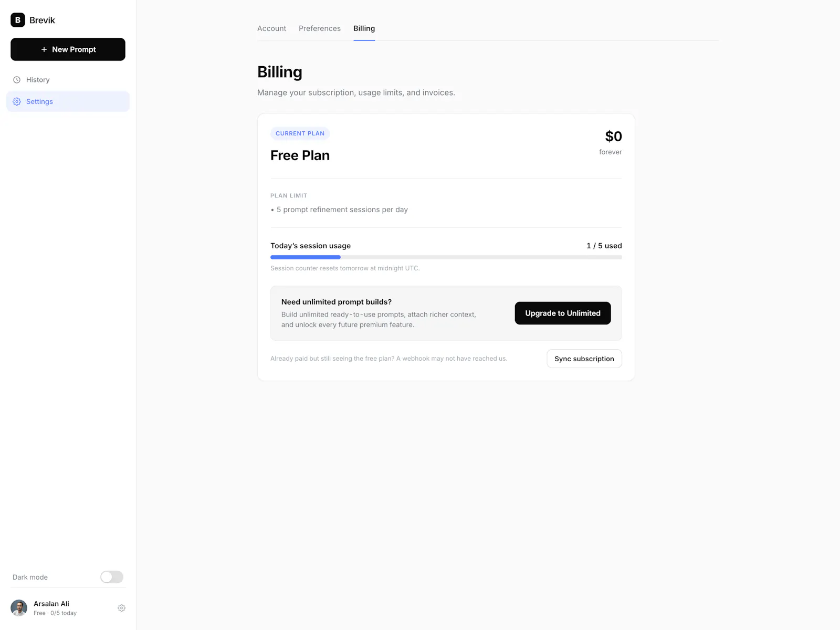The height and width of the screenshot is (630, 840).
Task: Select the Billing tab
Action: pos(364,28)
